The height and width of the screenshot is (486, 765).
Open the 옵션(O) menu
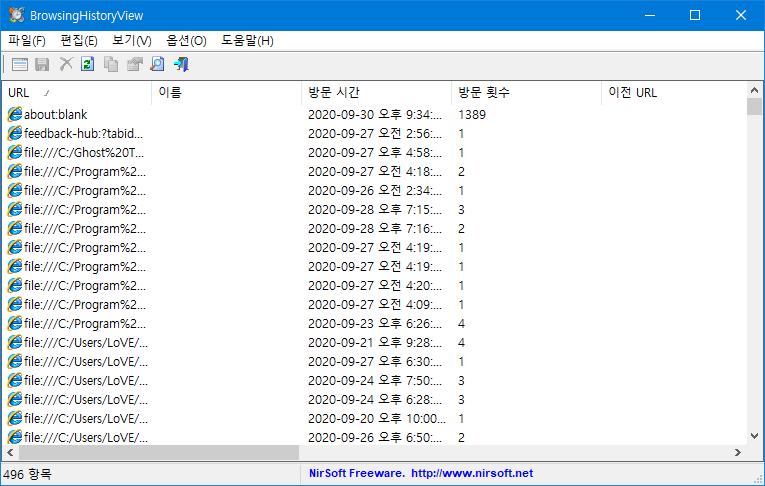point(186,40)
